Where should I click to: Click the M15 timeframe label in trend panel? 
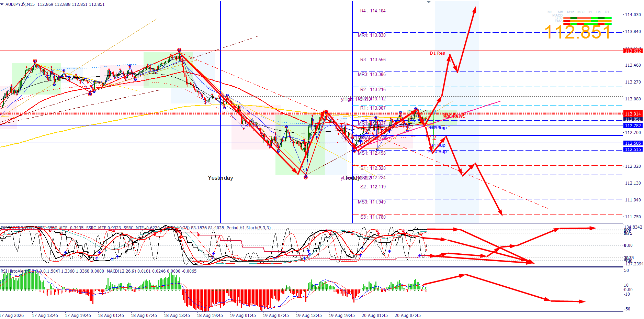(x=570, y=12)
